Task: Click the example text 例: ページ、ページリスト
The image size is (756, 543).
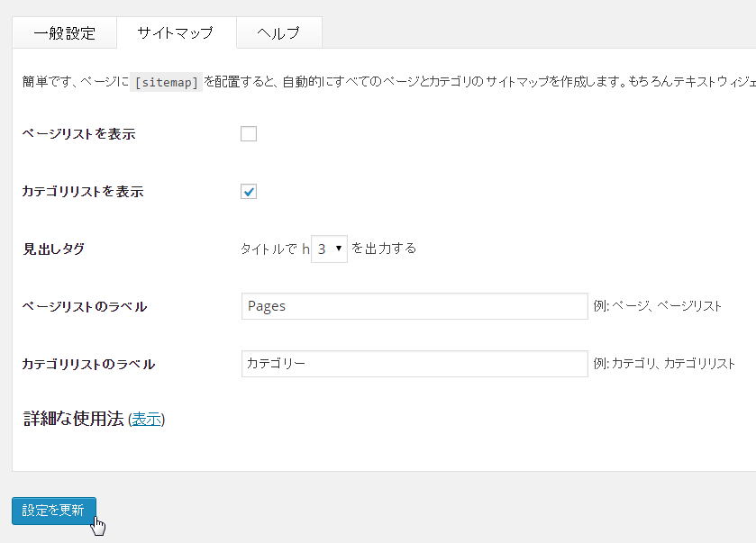Action: [x=658, y=306]
